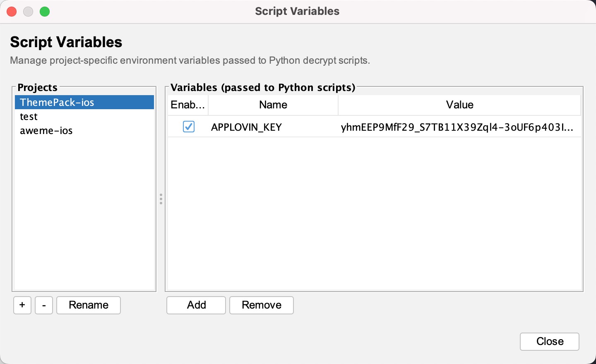
Task: Click the red window close button
Action: point(12,12)
